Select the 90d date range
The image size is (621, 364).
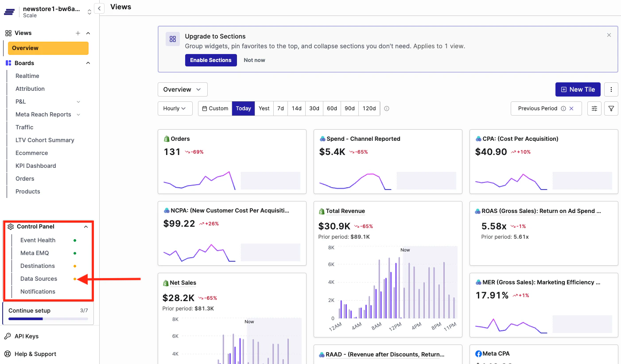(350, 108)
